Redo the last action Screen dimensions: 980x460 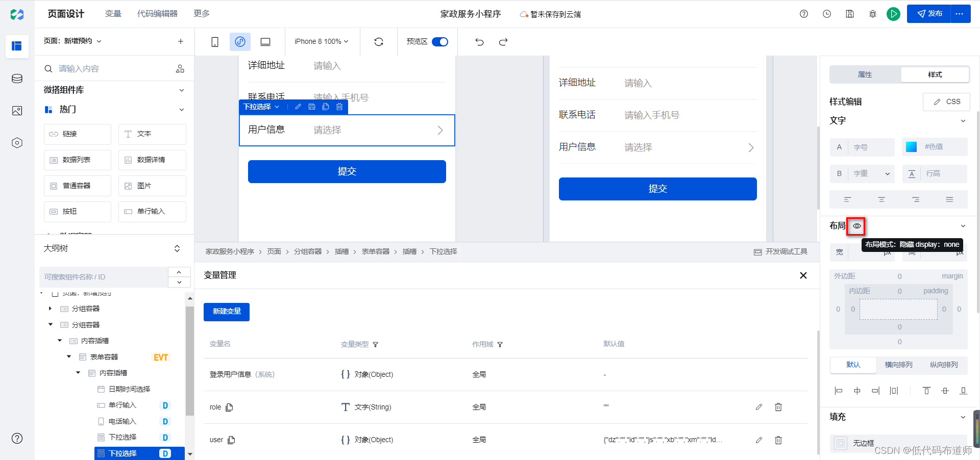(x=503, y=42)
